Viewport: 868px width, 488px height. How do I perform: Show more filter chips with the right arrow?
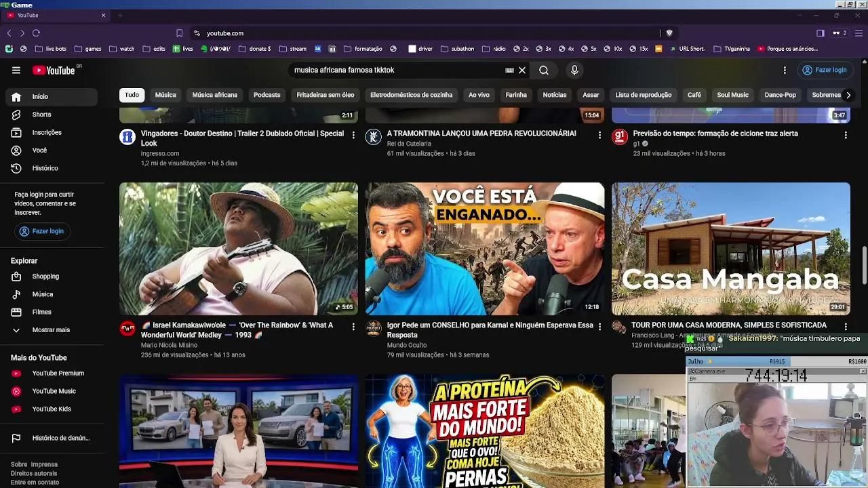(x=848, y=95)
